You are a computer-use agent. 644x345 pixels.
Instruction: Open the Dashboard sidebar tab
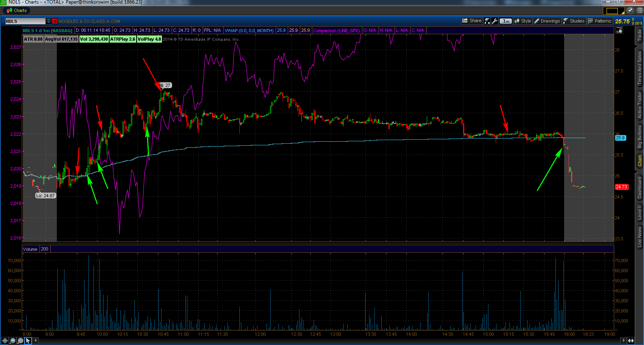[640, 188]
